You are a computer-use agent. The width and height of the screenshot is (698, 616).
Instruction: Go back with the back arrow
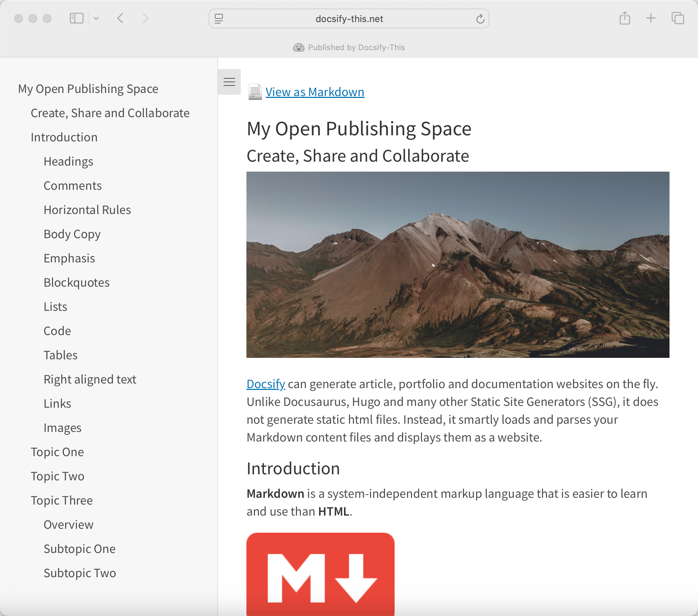120,18
